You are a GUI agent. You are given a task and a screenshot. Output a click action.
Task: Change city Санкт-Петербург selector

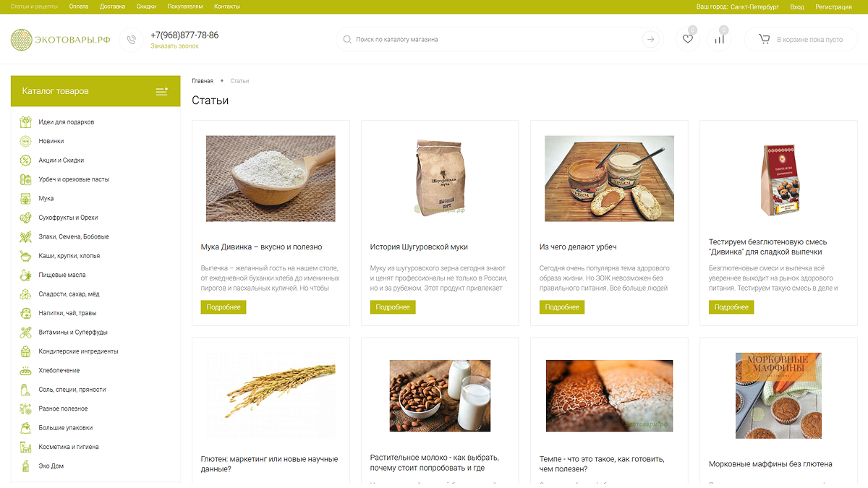point(754,7)
